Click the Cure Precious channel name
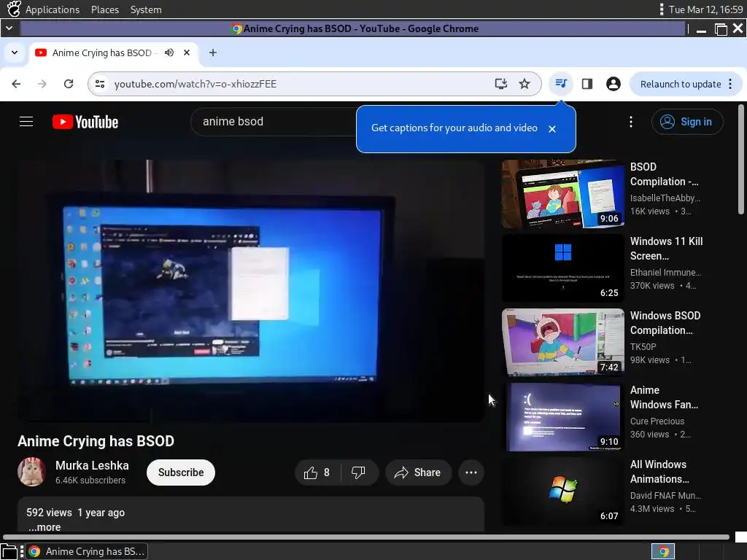The image size is (747, 560). pos(657,421)
